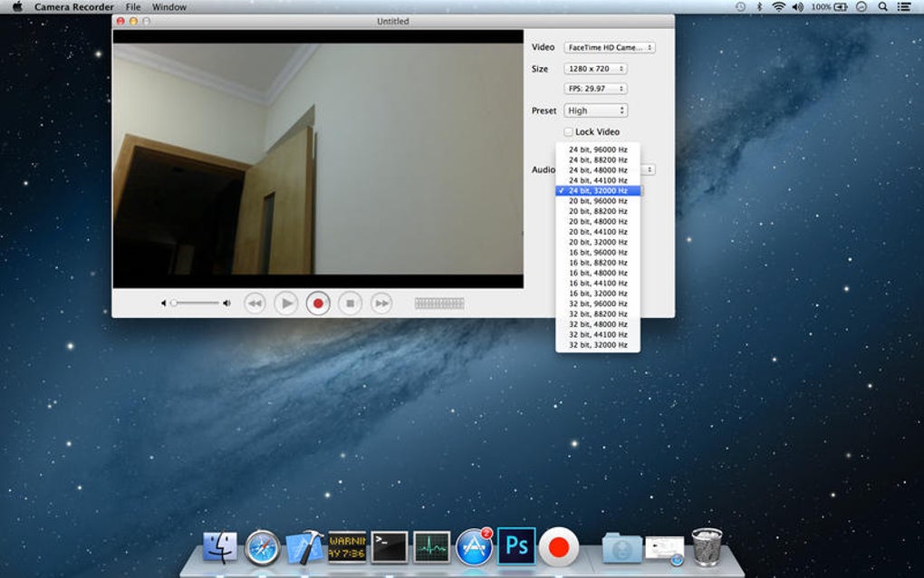
Task: Click the volume slider track
Action: pyautogui.click(x=196, y=303)
